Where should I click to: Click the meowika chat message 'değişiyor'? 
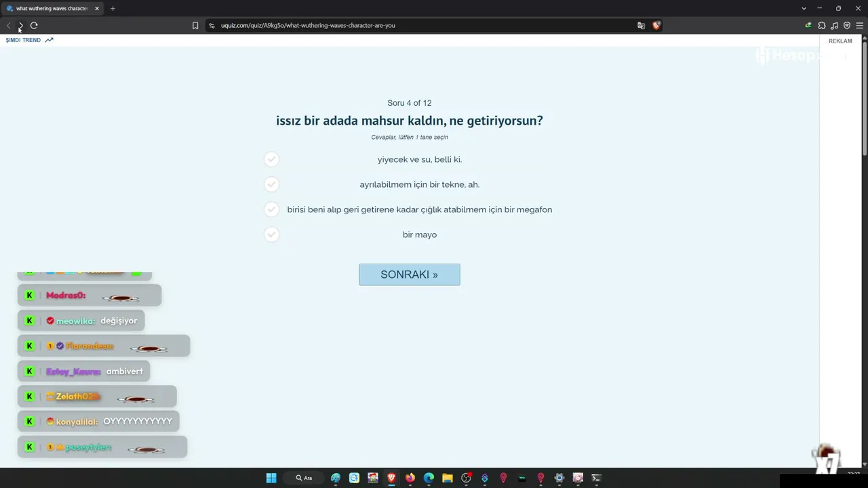pyautogui.click(x=119, y=321)
